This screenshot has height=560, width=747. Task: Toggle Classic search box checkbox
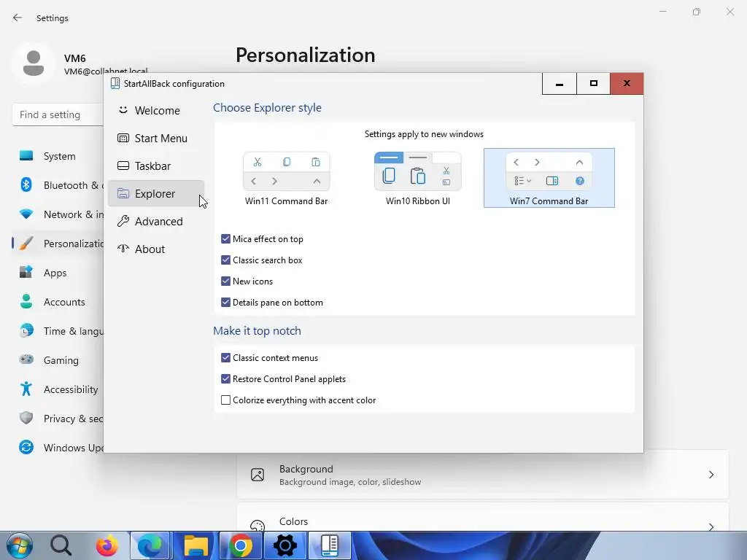[226, 260]
